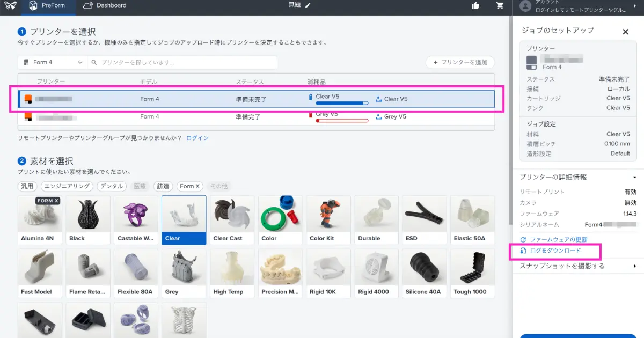Choose the Flame Retardant material
Viewport: 644px width, 338px height.
(88, 274)
